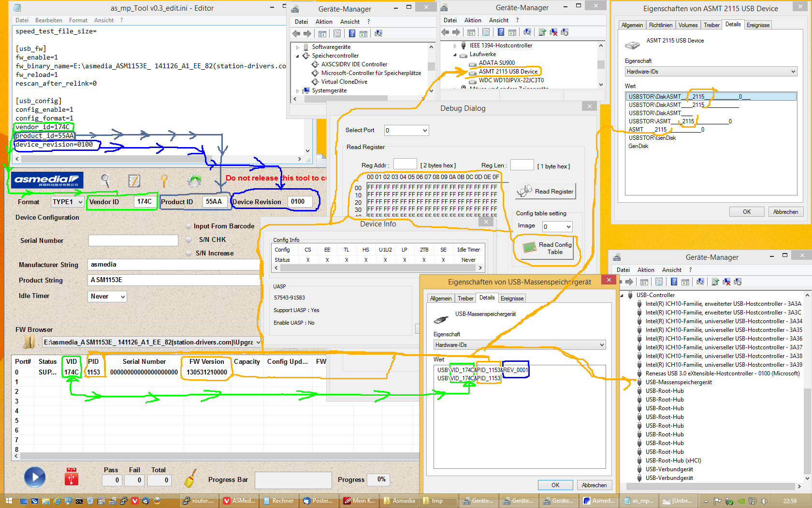Click the network icon in system tray

752,501
